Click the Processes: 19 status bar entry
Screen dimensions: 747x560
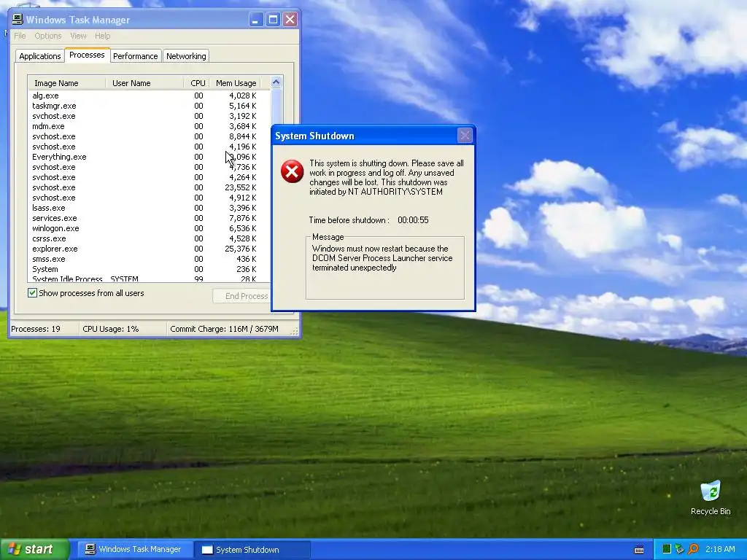[x=36, y=329]
